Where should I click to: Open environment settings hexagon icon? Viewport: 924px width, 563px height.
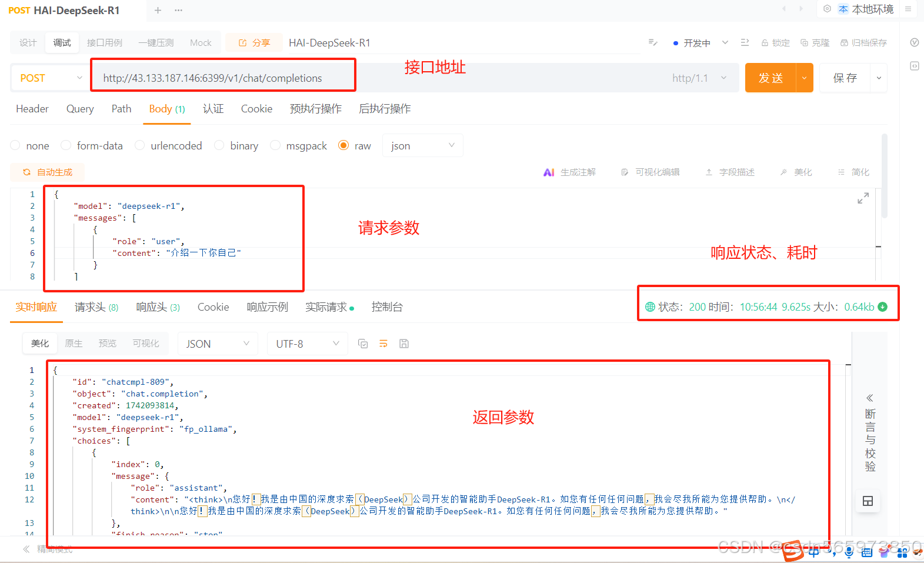click(827, 9)
